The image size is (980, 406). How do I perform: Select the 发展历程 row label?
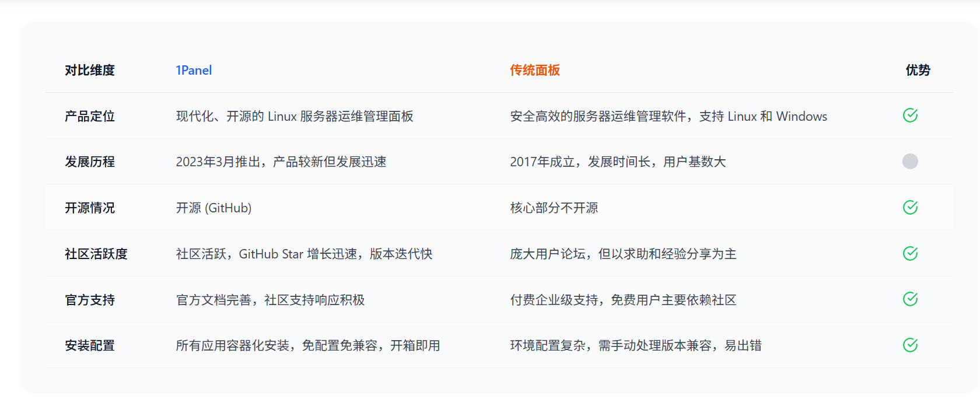tap(90, 162)
